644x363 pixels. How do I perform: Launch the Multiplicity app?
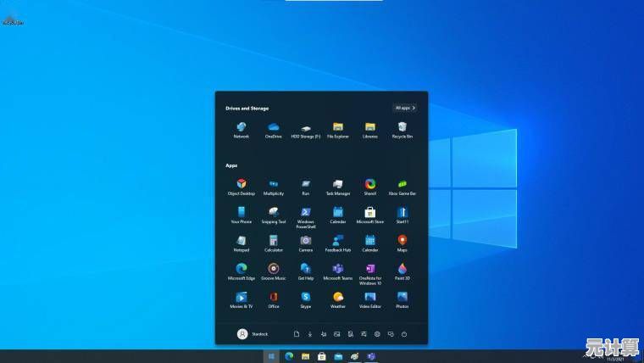click(274, 187)
